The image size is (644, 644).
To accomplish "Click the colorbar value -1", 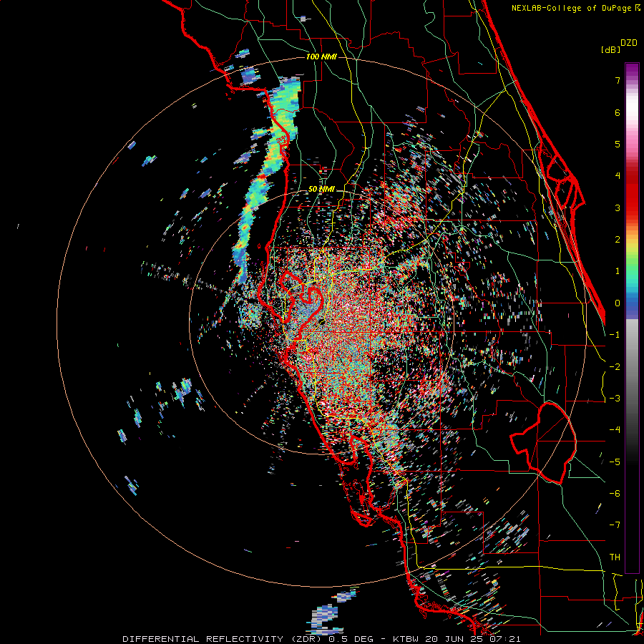I will click(615, 335).
